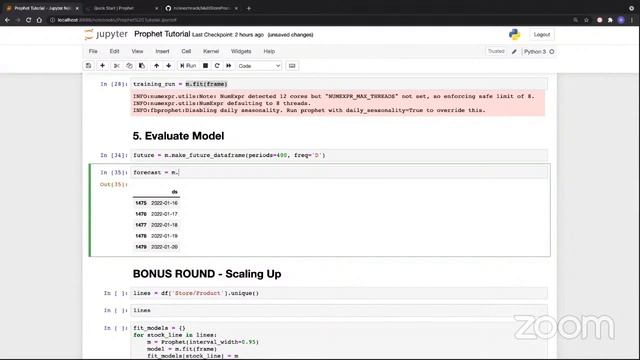Click the BONUS ROUND - Scaling Up heading

tap(207, 274)
